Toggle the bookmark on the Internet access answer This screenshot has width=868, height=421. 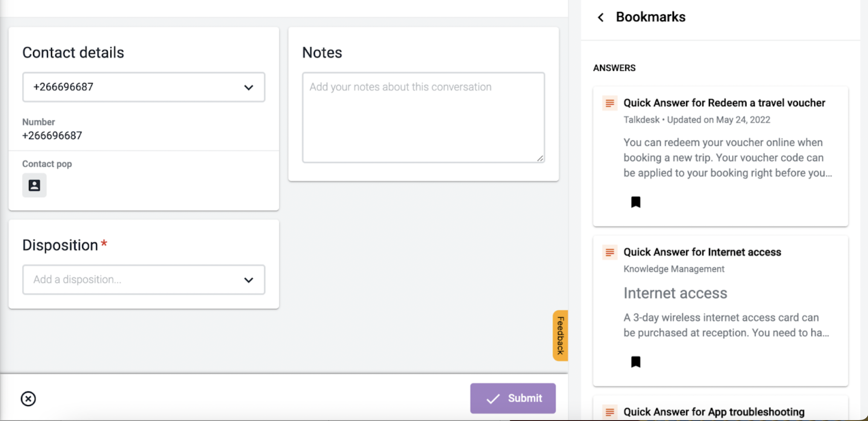pos(636,361)
